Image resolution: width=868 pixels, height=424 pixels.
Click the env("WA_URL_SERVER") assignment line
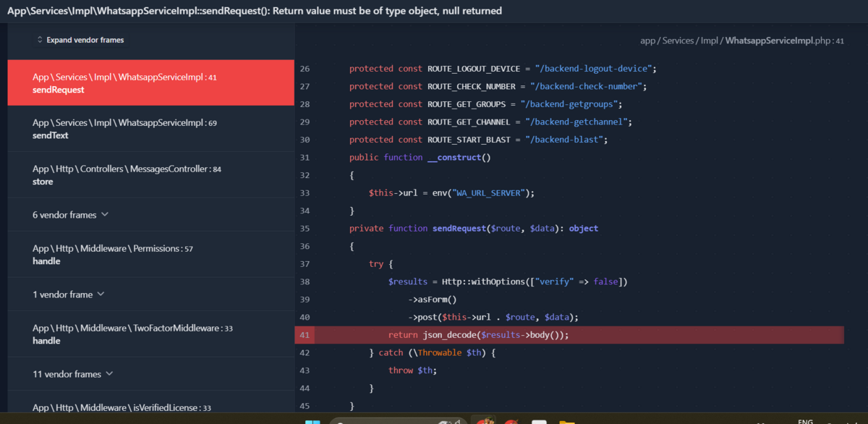click(451, 193)
